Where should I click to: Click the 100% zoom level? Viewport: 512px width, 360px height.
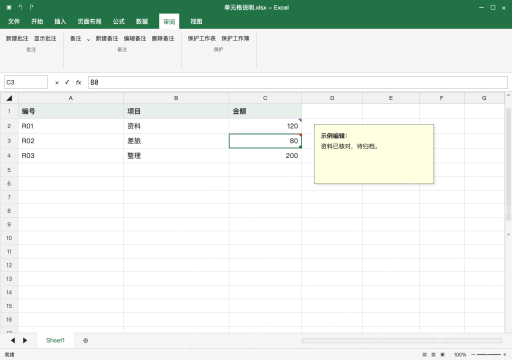(460, 355)
